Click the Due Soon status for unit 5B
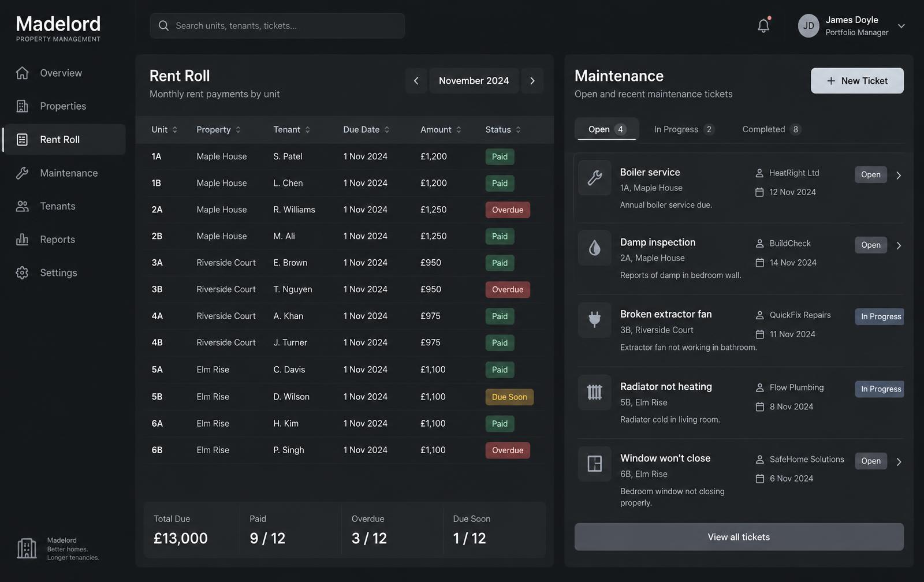The height and width of the screenshot is (582, 924). tap(509, 397)
